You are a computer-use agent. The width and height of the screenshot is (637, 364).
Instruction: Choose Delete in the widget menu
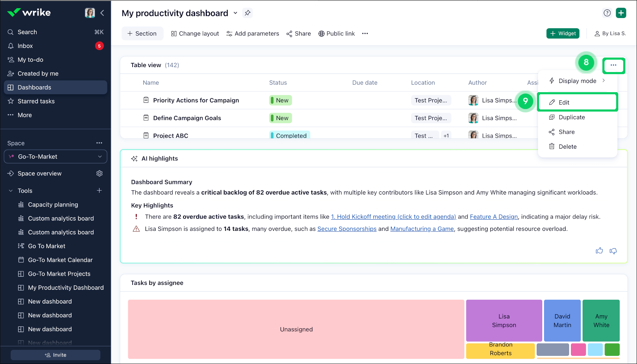click(x=567, y=147)
